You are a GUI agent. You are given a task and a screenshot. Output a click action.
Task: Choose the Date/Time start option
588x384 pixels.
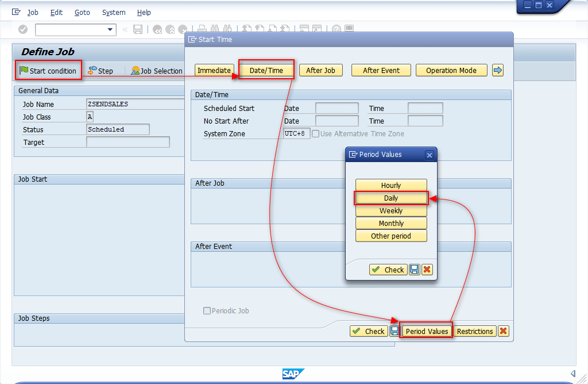point(266,70)
